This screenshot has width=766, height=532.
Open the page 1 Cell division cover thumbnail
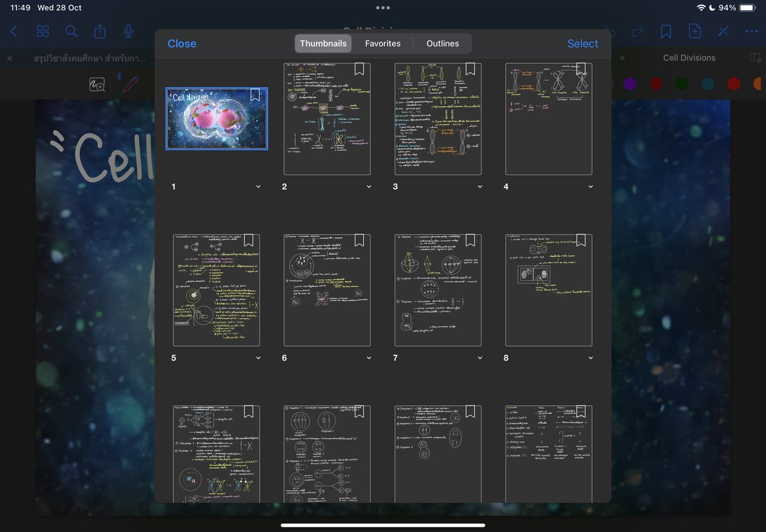[x=216, y=119]
